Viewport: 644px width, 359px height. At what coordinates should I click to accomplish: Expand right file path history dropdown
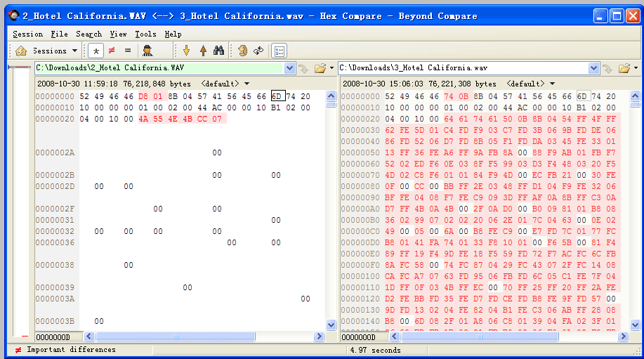593,68
